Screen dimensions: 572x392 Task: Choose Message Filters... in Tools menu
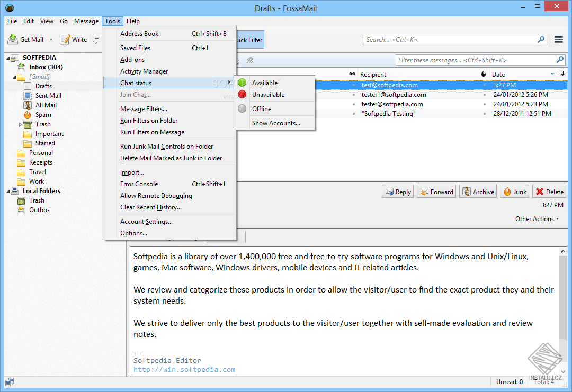(170, 108)
